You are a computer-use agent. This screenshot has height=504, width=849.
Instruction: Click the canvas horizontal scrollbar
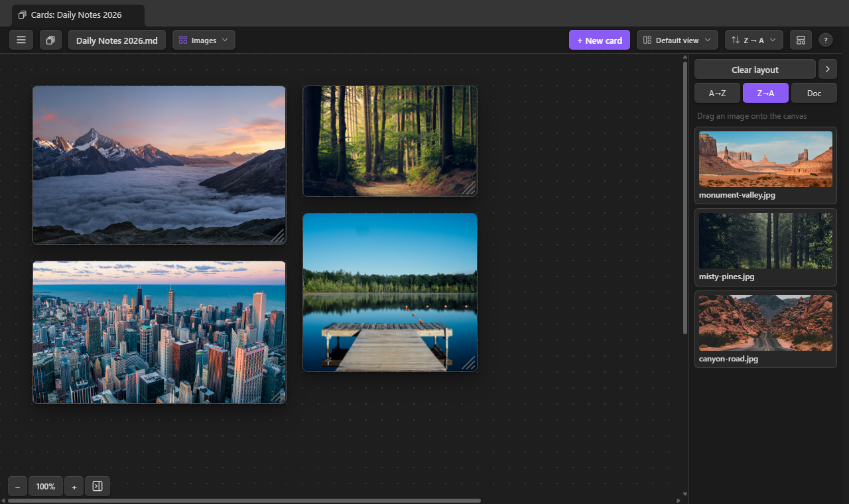point(244,501)
